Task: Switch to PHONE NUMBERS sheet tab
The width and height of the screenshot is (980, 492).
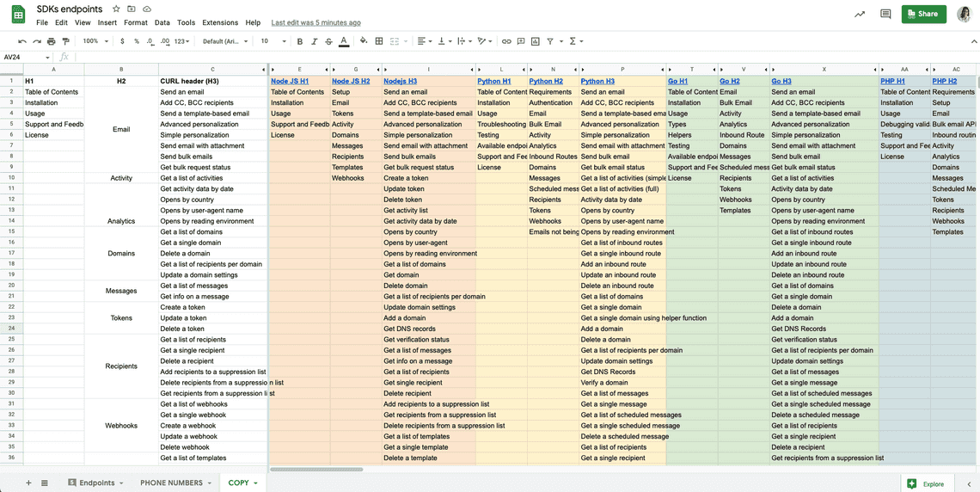Action: pyautogui.click(x=176, y=483)
